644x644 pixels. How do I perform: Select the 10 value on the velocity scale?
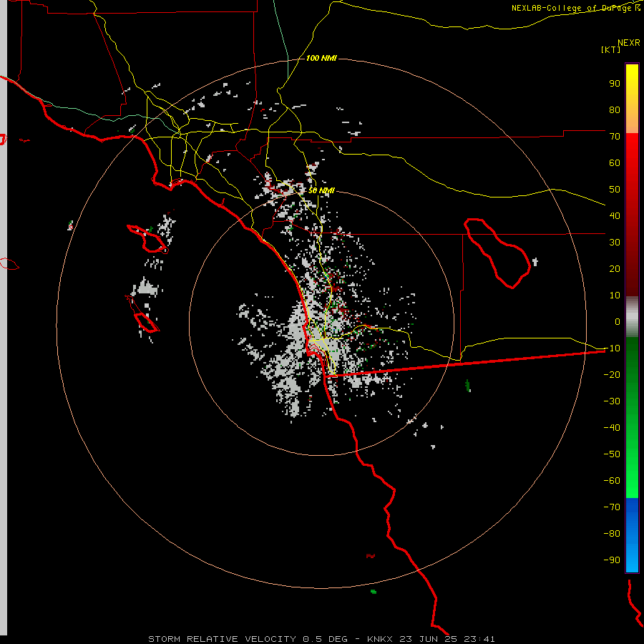615,296
